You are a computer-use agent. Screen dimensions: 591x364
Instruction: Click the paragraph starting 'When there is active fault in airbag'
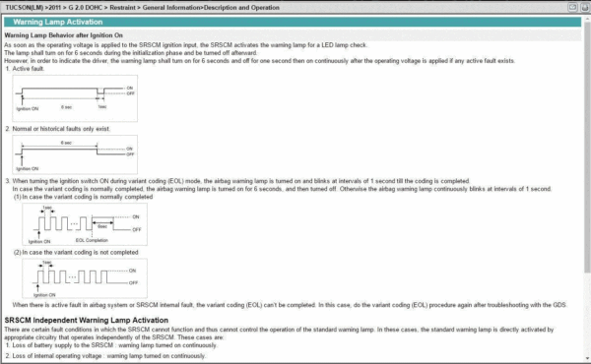tap(290, 305)
